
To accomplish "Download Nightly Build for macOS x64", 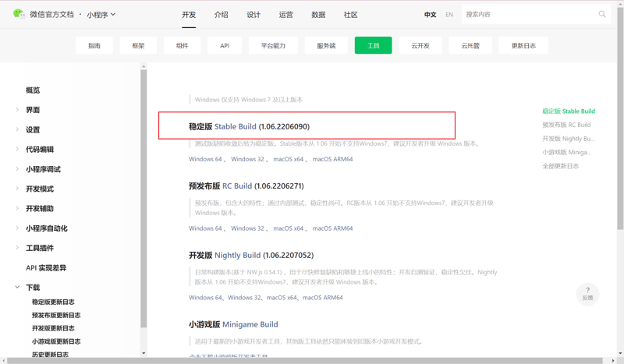I will click(282, 298).
